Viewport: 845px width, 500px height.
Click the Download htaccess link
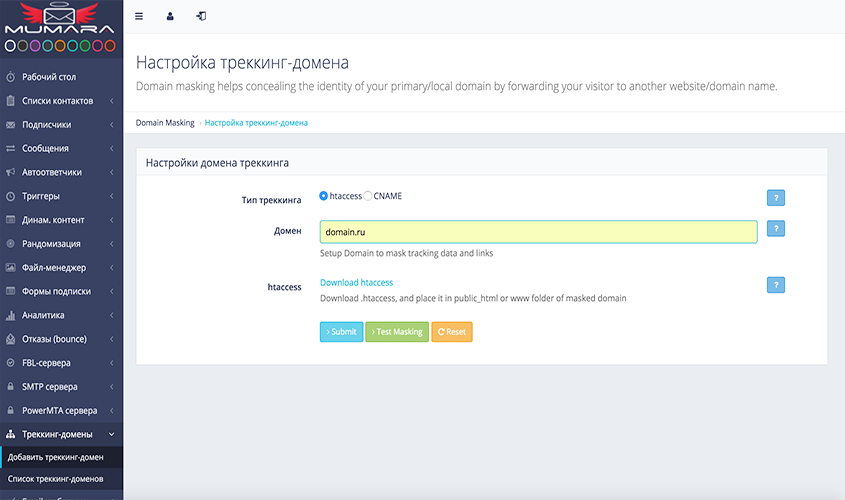[356, 283]
